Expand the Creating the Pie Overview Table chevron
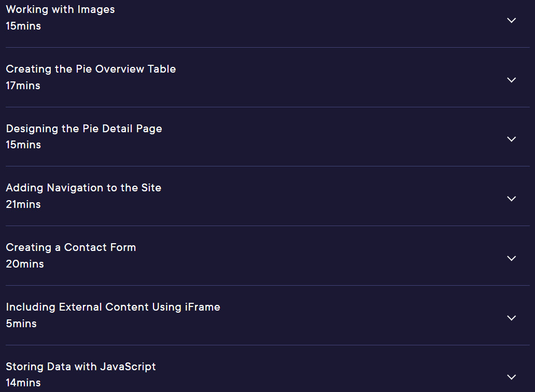 (x=511, y=80)
